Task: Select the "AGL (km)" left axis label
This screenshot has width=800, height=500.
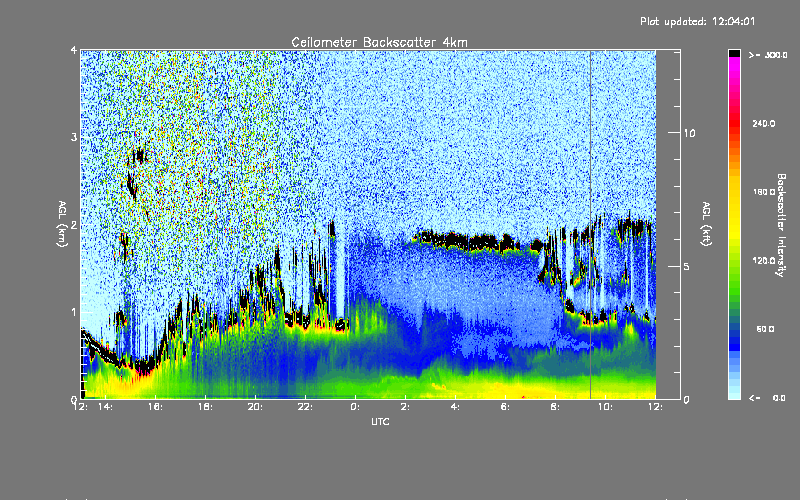Action: coord(63,224)
